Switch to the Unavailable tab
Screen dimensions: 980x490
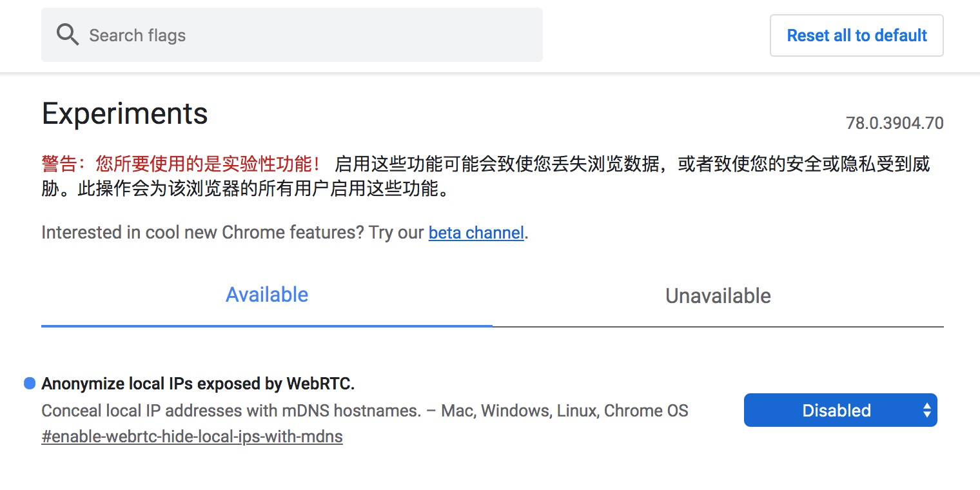718,295
